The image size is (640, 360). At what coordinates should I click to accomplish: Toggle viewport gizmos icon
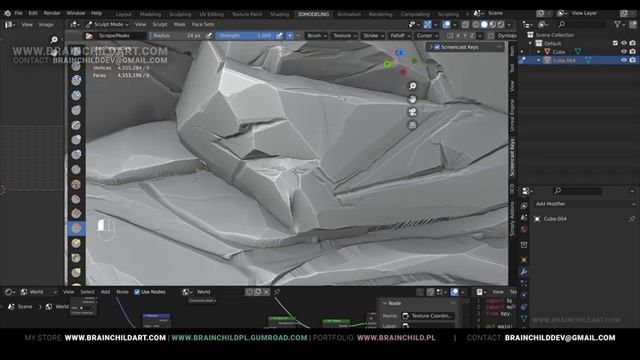[x=427, y=25]
